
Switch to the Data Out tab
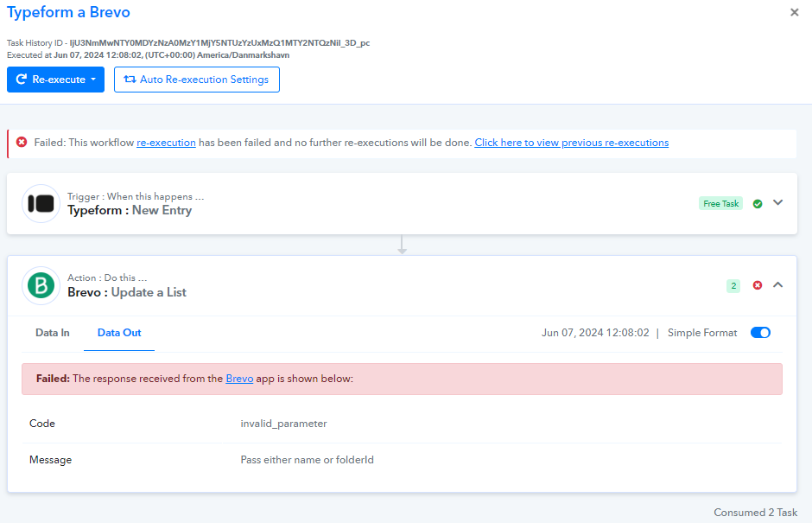[119, 333]
